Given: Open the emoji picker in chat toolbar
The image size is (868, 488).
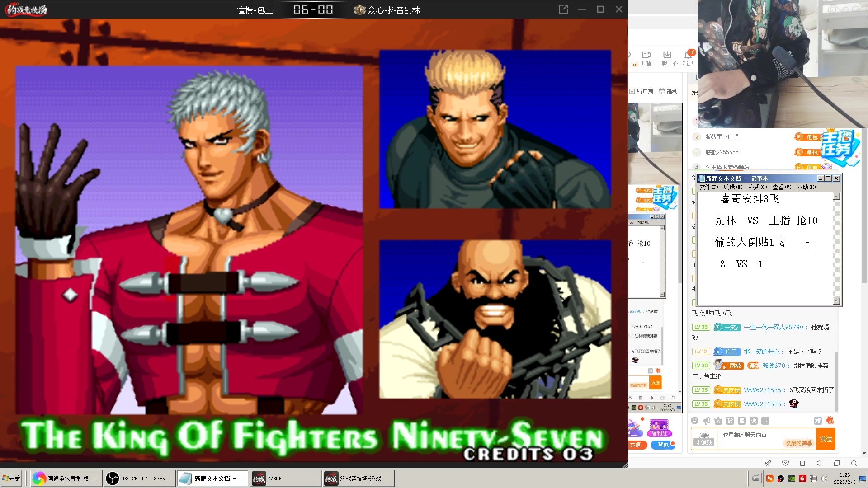Looking at the screenshot, I should point(695,421).
